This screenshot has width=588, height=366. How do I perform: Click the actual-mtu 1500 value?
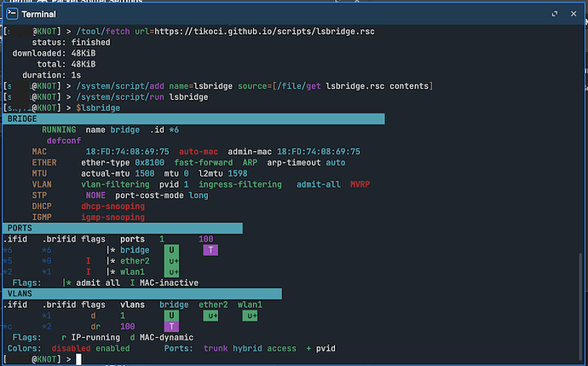coord(145,173)
